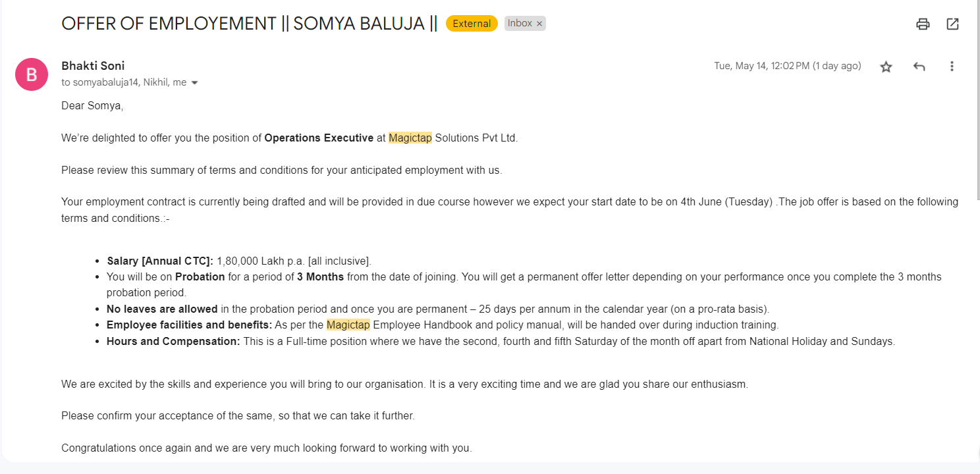Click the pink B sender avatar
The image size is (980, 474).
pyautogui.click(x=32, y=74)
